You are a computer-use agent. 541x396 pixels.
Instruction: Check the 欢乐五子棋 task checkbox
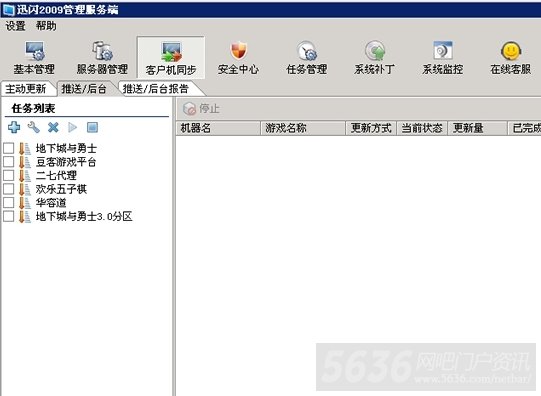8,189
